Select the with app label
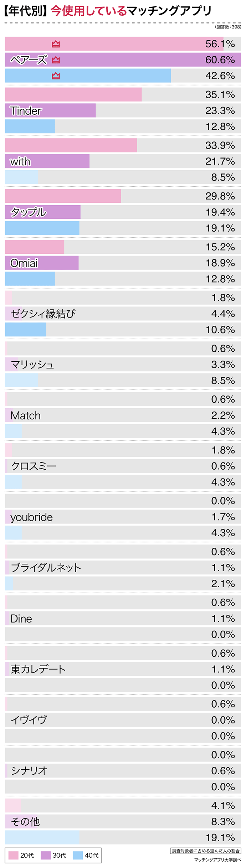 tap(20, 162)
